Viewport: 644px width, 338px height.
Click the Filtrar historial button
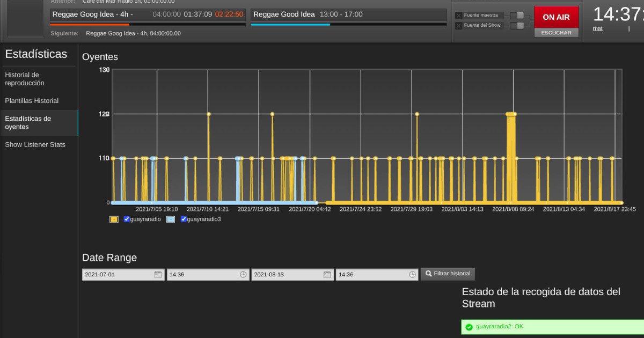448,274
